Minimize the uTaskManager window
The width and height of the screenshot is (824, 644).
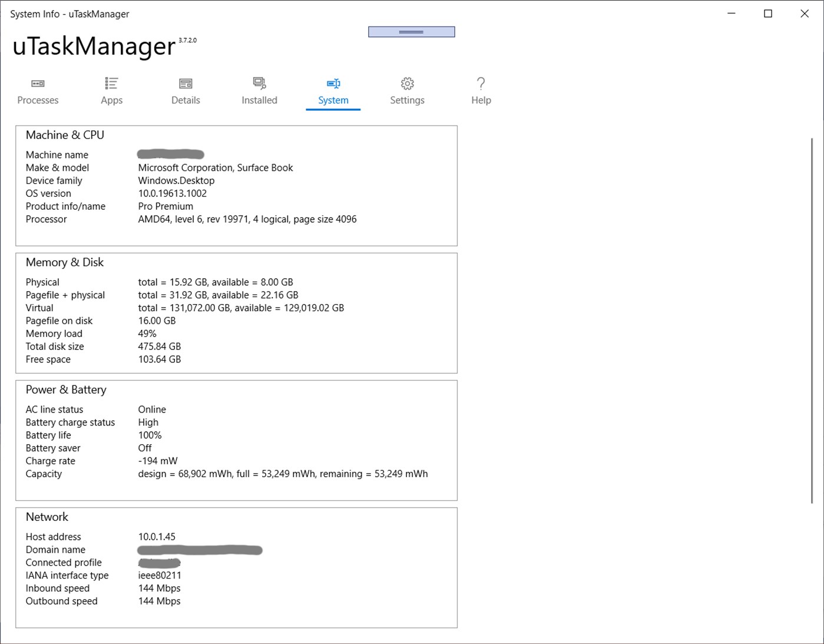click(x=730, y=13)
